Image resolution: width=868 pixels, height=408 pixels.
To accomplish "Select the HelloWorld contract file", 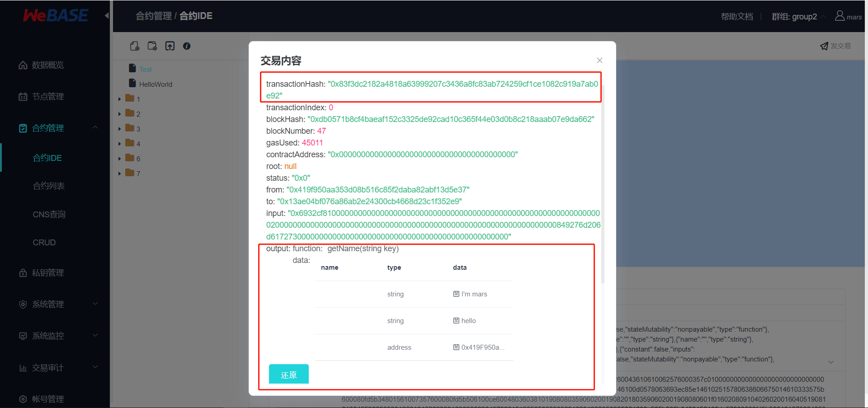I will click(x=156, y=84).
